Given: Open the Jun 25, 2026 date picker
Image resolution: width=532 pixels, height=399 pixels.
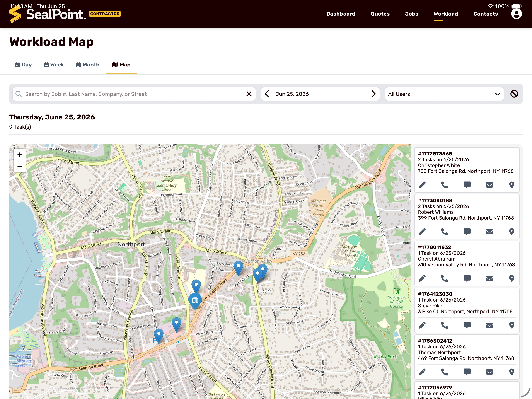Looking at the screenshot, I should point(320,94).
